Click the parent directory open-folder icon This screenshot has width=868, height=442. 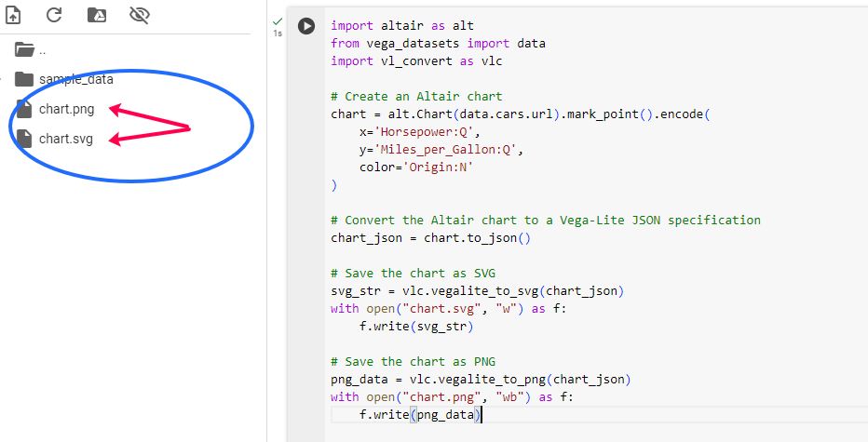point(23,49)
